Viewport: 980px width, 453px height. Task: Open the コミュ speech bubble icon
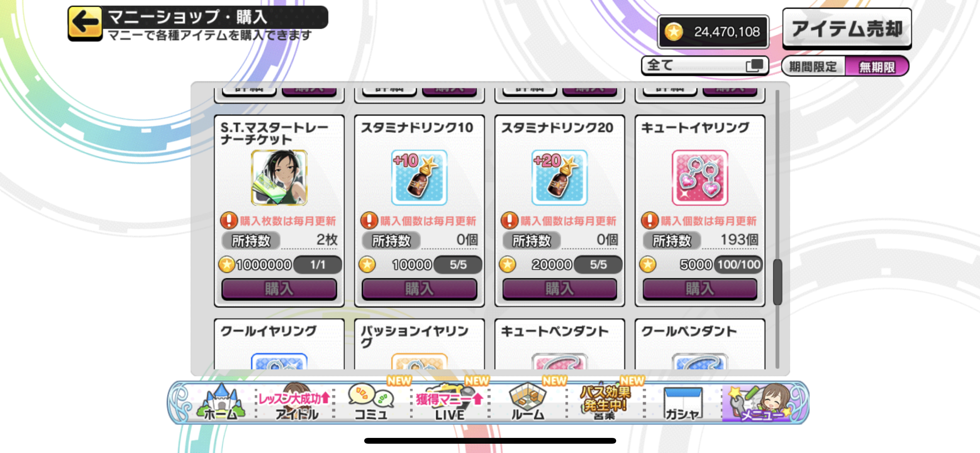point(371,403)
